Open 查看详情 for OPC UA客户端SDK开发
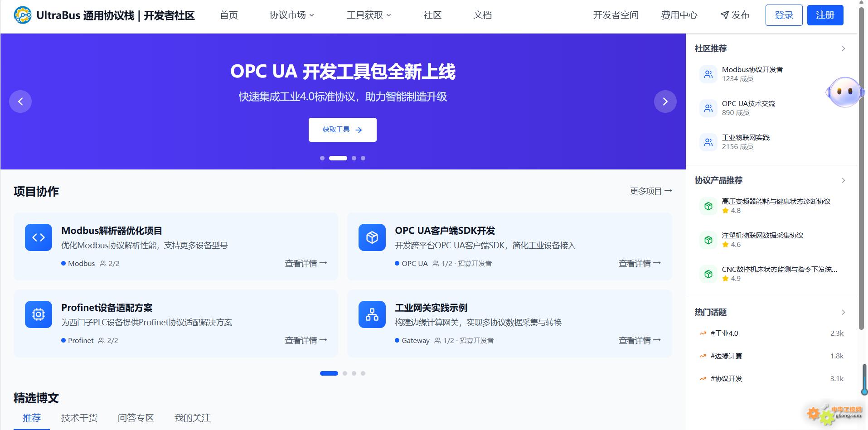 [640, 264]
